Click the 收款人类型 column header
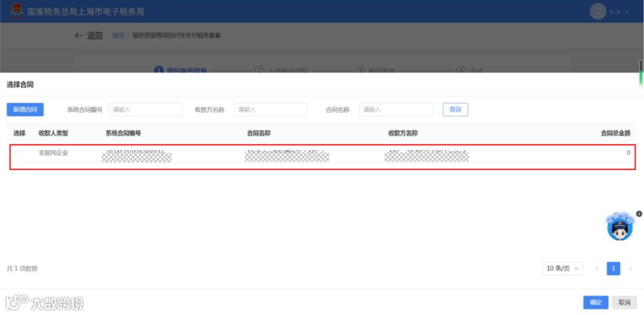The image size is (644, 315). 54,133
